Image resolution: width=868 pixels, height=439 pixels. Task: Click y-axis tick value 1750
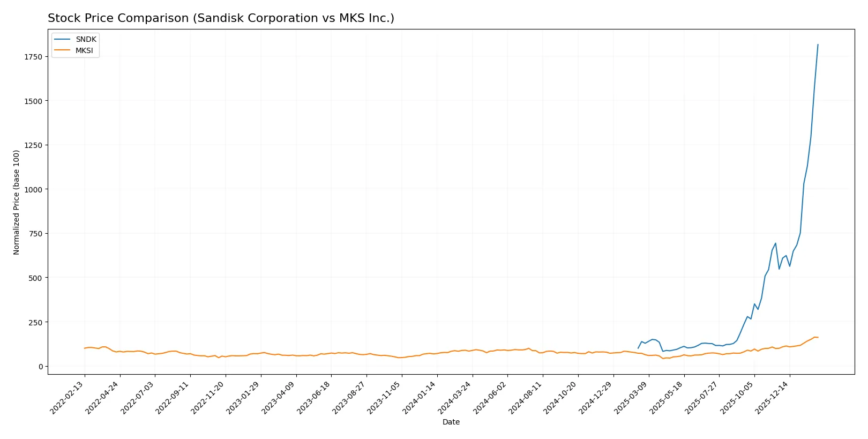coord(33,57)
